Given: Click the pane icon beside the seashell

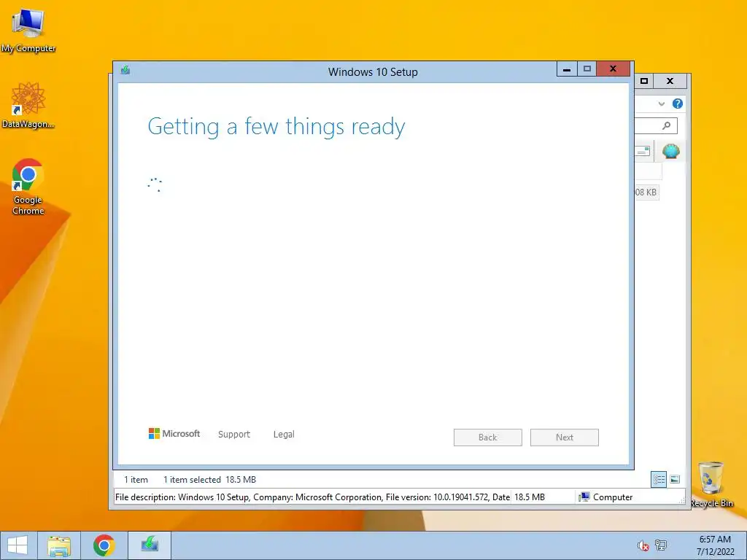Looking at the screenshot, I should 643,152.
